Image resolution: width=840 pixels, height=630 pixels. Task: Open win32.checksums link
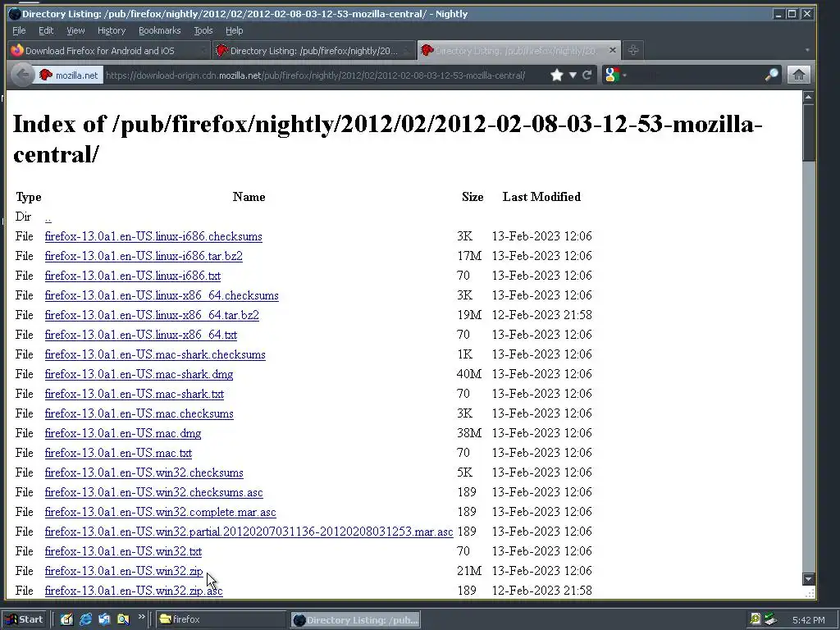click(144, 472)
